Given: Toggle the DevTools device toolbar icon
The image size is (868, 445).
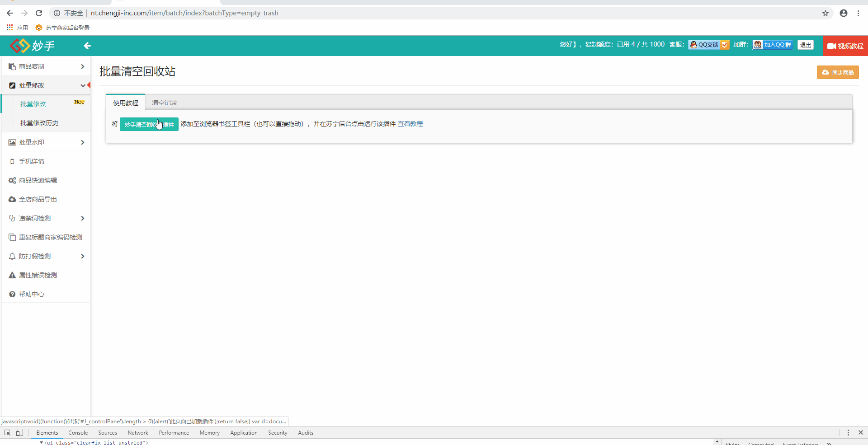Looking at the screenshot, I should coord(19,432).
